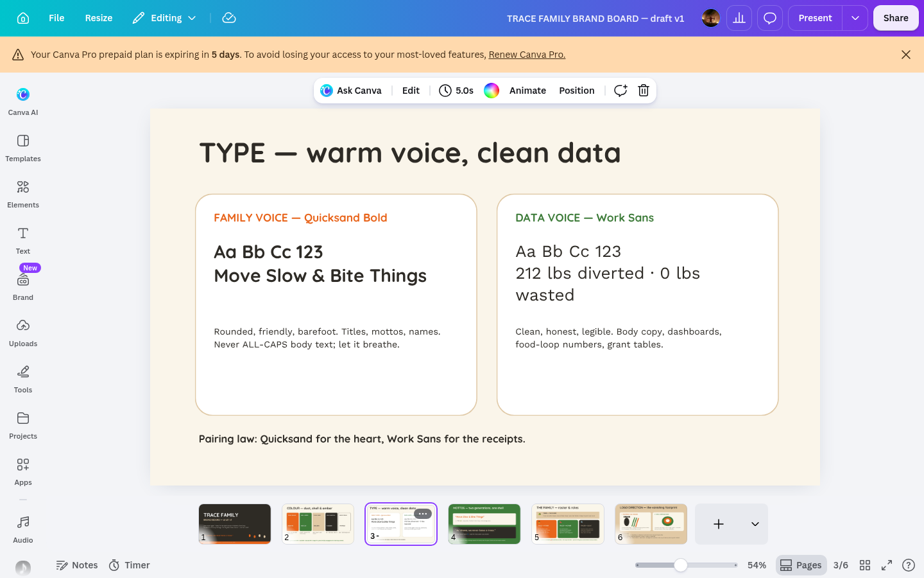Adjust the zoom slider handle
Image resolution: width=924 pixels, height=578 pixels.
pyautogui.click(x=681, y=565)
